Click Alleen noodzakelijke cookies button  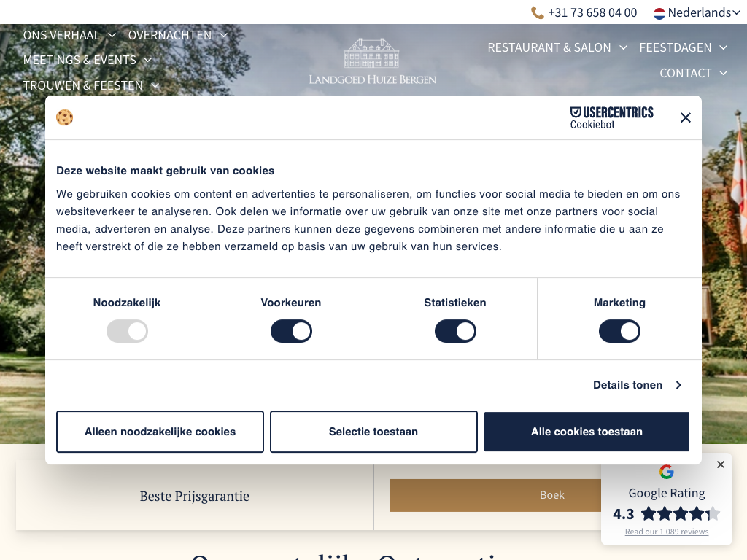point(160,432)
